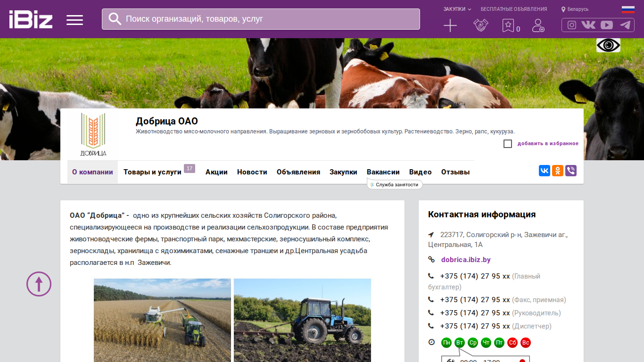Image resolution: width=644 pixels, height=362 pixels.
Task: Select Saturday (Сб) schedule day
Action: point(512,343)
